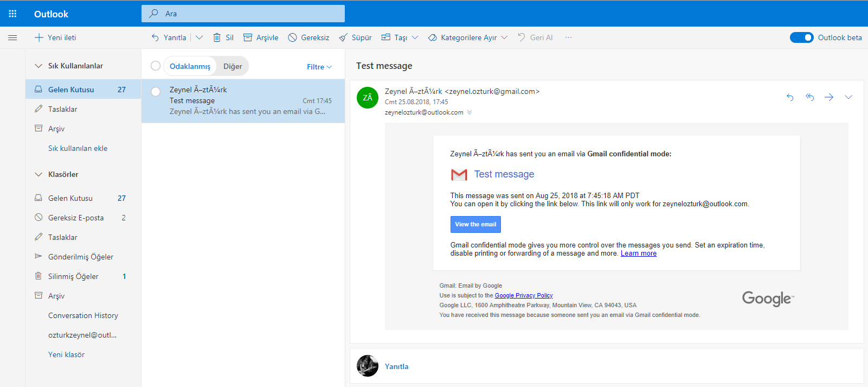Select the Test message email in list
The height and width of the screenshot is (387, 868).
243,101
